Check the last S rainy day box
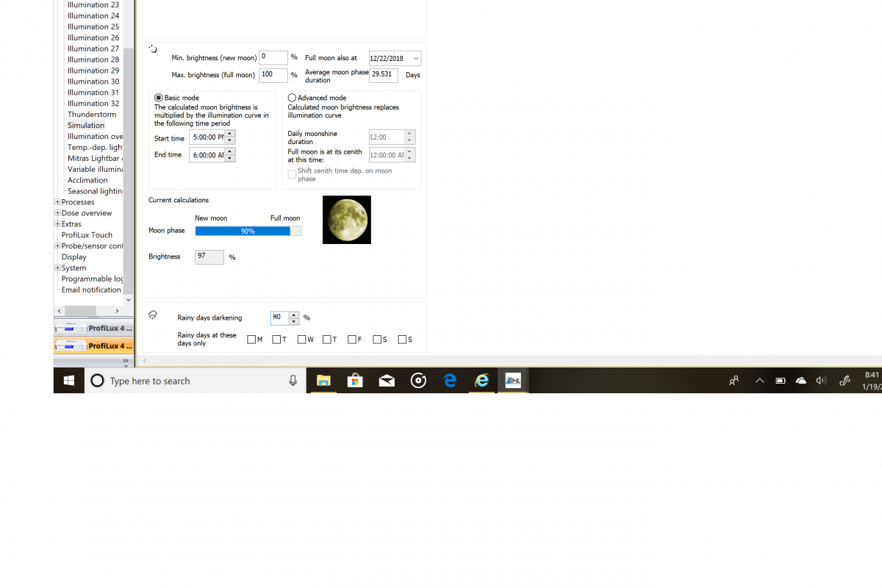Viewport: 882px width, 588px height. [401, 340]
